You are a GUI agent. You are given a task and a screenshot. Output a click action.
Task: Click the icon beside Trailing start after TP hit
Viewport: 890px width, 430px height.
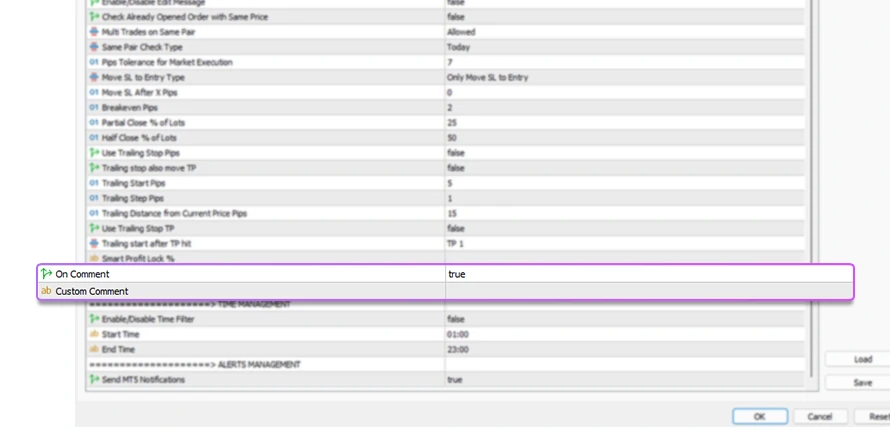[x=94, y=243]
